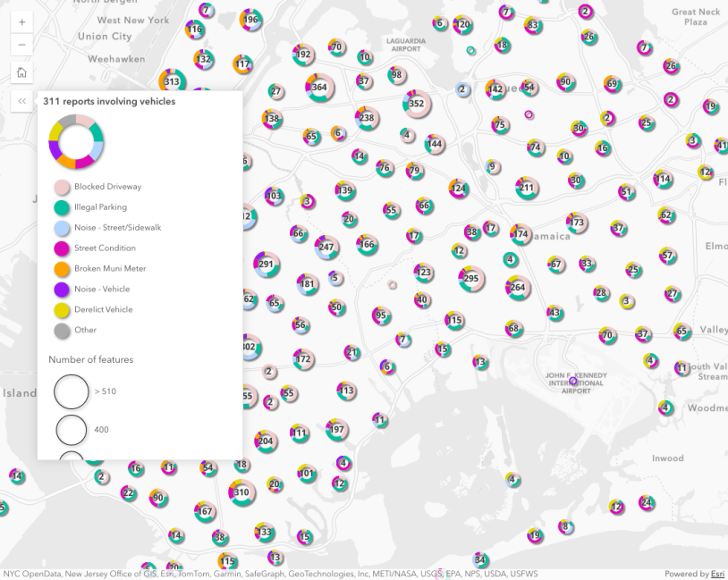Click the legend donut chart symbol
This screenshot has height=580, width=728.
pyautogui.click(x=76, y=141)
